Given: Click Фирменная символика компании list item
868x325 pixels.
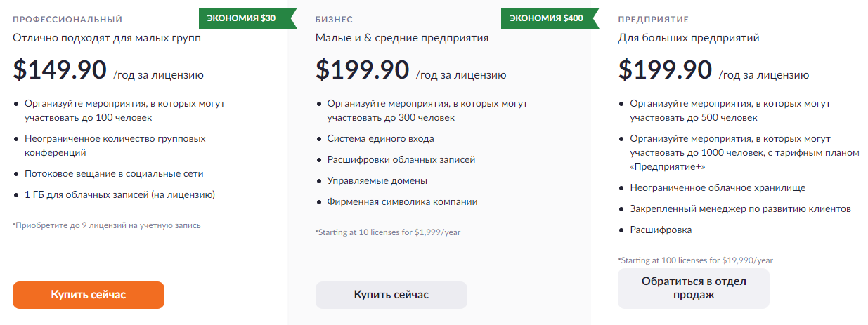Looking at the screenshot, I should click(402, 201).
